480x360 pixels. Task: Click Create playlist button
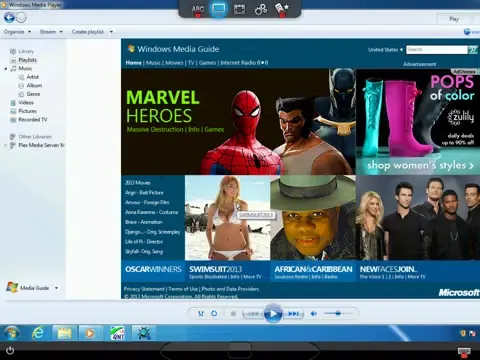[88, 32]
